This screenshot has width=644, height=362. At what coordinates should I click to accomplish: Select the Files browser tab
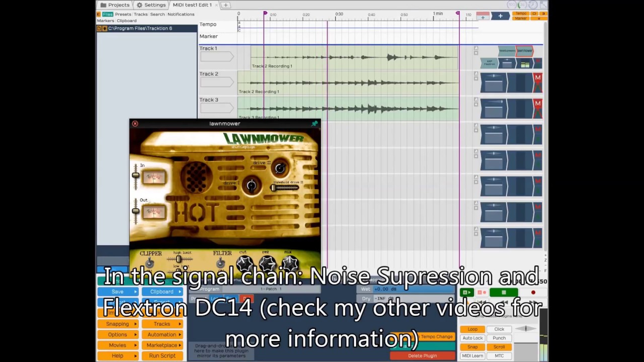click(108, 15)
